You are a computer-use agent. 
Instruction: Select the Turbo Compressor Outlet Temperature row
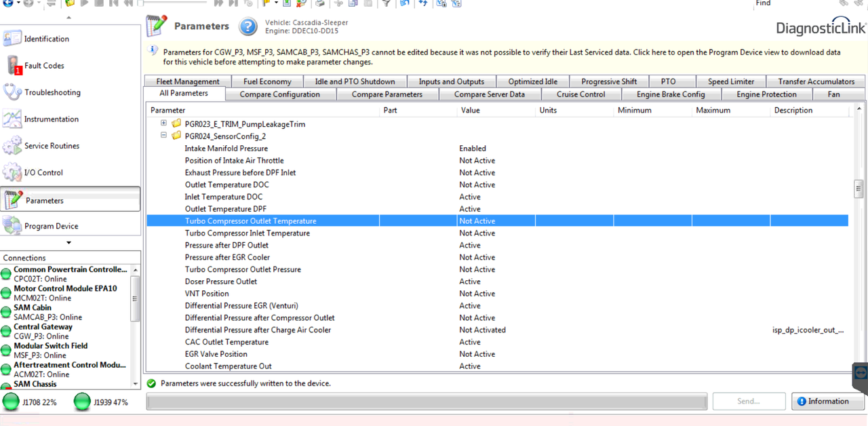click(x=498, y=220)
